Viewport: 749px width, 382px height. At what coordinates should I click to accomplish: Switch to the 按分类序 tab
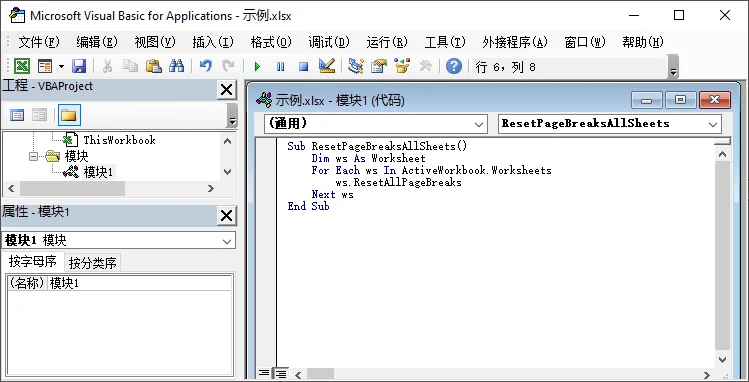tap(93, 263)
